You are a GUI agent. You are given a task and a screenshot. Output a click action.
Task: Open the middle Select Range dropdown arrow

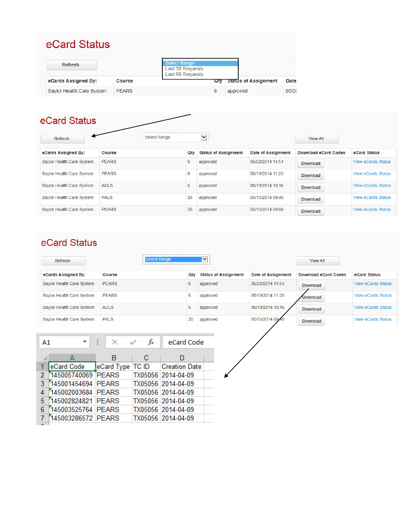[204, 137]
